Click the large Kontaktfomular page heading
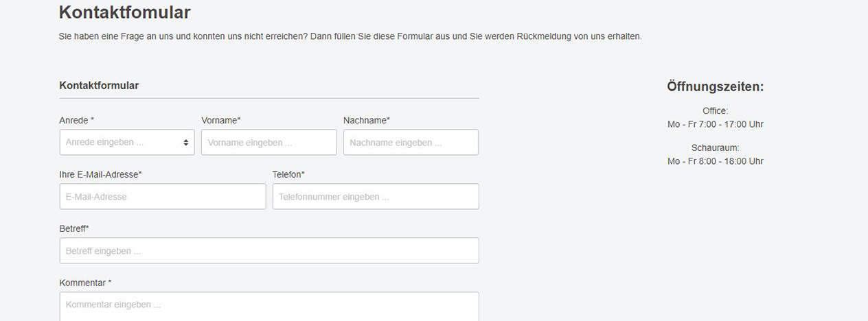 click(x=124, y=12)
